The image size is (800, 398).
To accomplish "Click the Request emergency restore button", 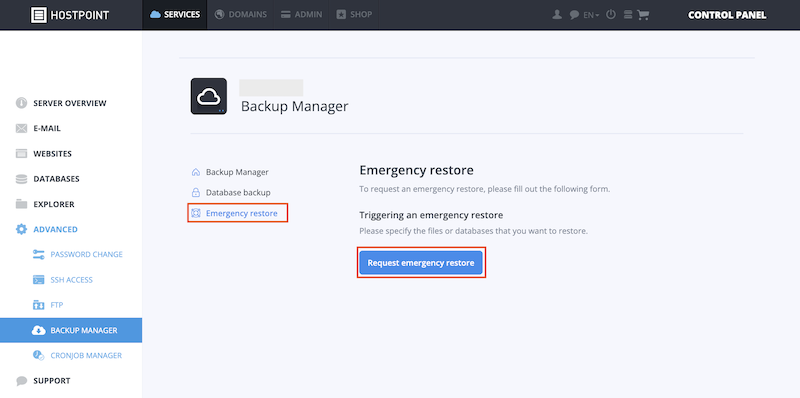I will [x=421, y=263].
